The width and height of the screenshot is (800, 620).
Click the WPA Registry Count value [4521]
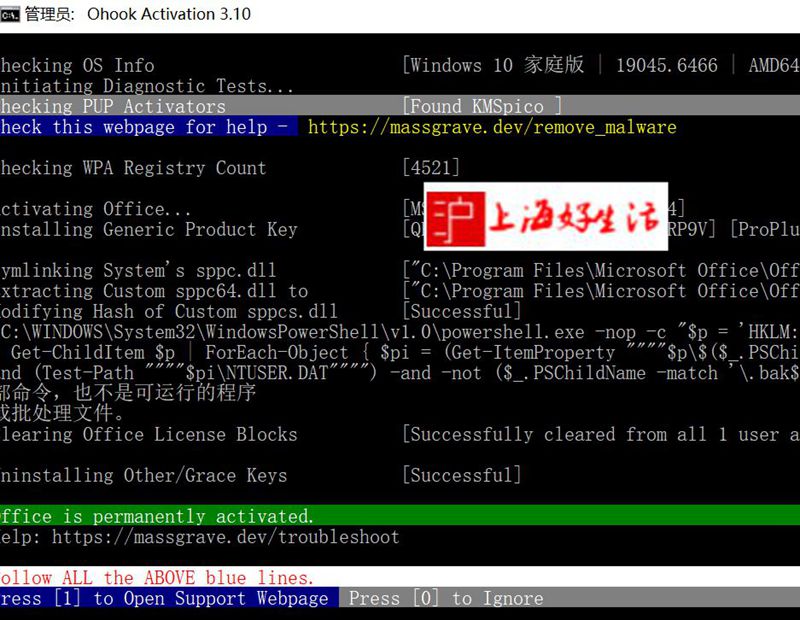click(431, 168)
